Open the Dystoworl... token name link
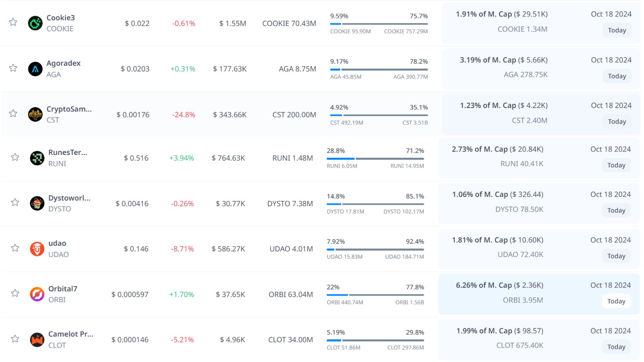This screenshot has width=644, height=362. (69, 198)
